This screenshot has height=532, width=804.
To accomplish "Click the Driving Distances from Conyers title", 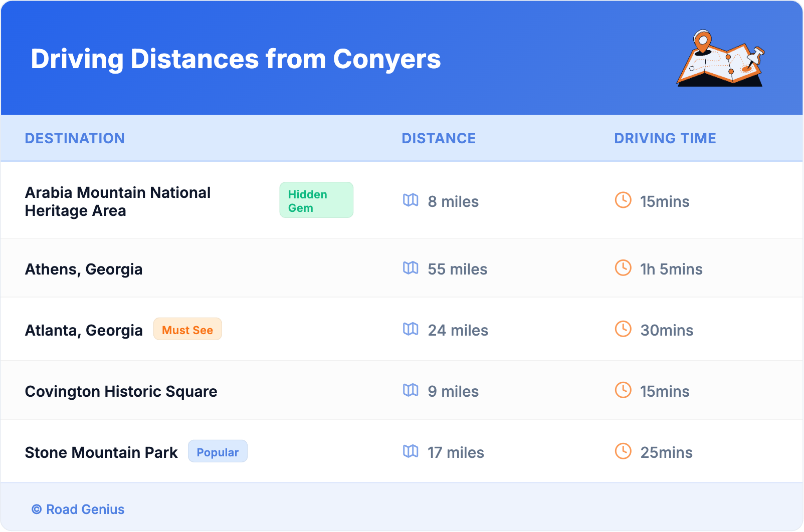I will coord(236,59).
